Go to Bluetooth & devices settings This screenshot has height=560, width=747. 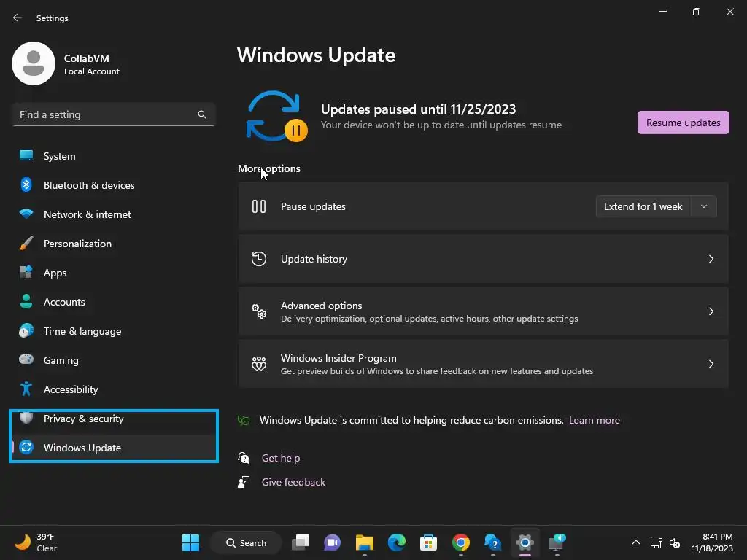[113, 184]
